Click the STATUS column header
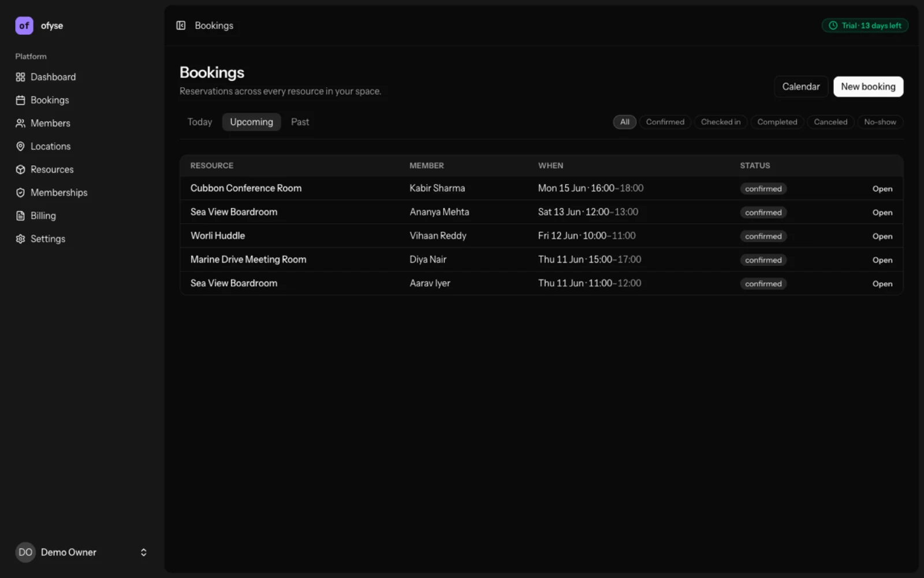This screenshot has width=924, height=578. 755,166
